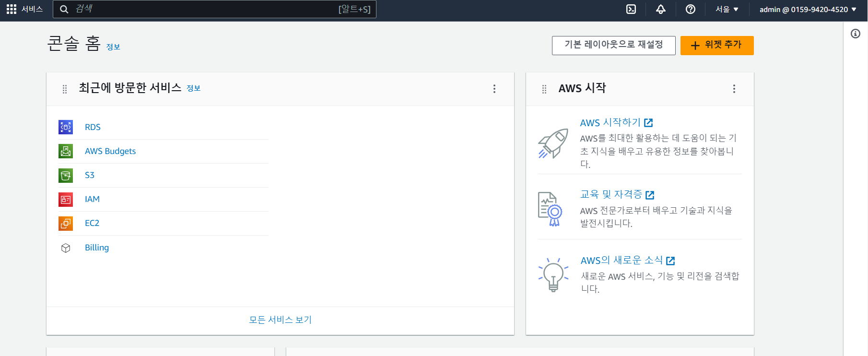Open the info panel icon at right edge
This screenshot has width=868, height=356.
point(856,34)
